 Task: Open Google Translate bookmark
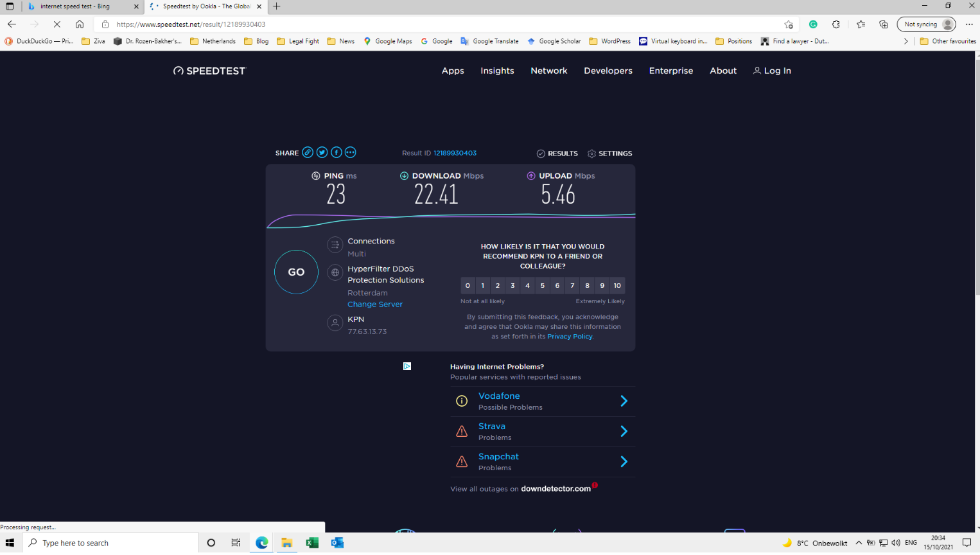tap(489, 41)
